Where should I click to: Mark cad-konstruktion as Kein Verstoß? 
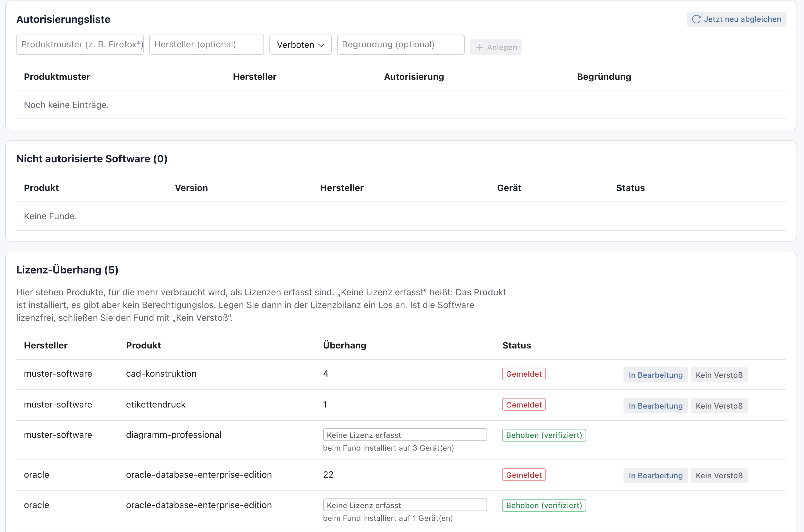719,375
